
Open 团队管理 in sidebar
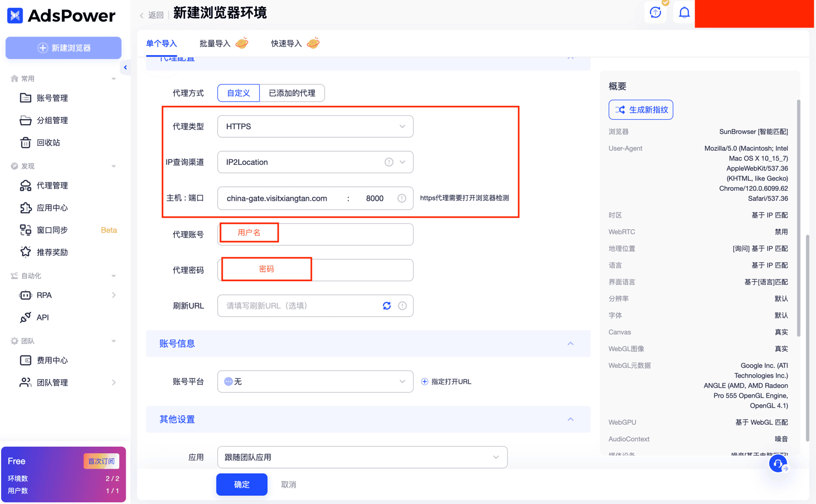pyautogui.click(x=52, y=382)
